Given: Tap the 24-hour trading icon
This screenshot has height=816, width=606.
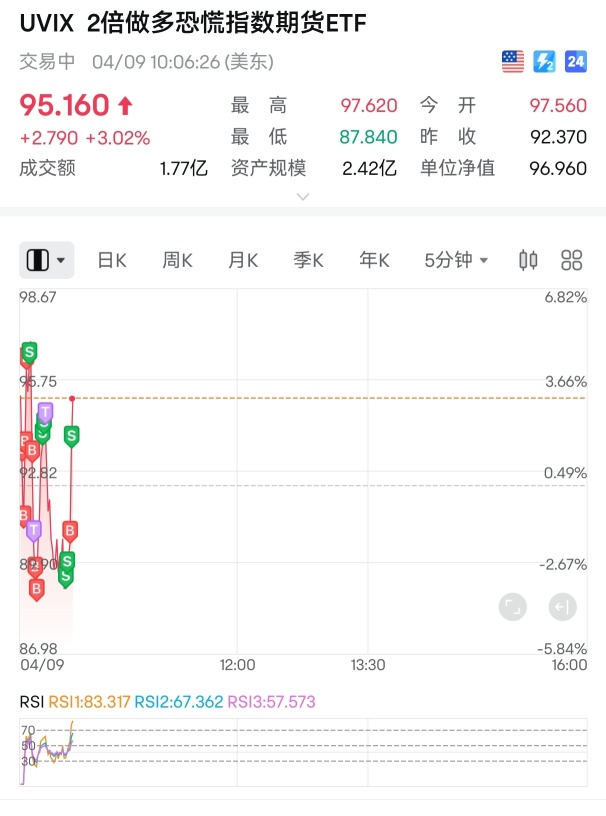Looking at the screenshot, I should (575, 62).
